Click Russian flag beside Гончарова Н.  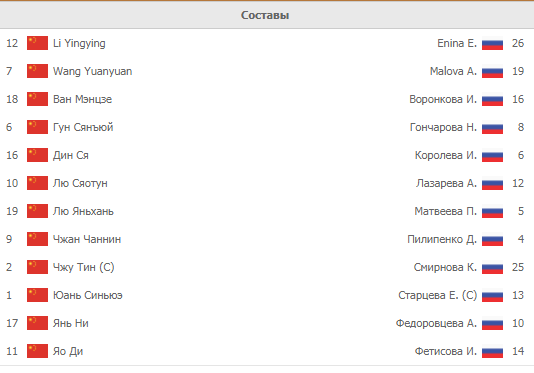pos(492,127)
